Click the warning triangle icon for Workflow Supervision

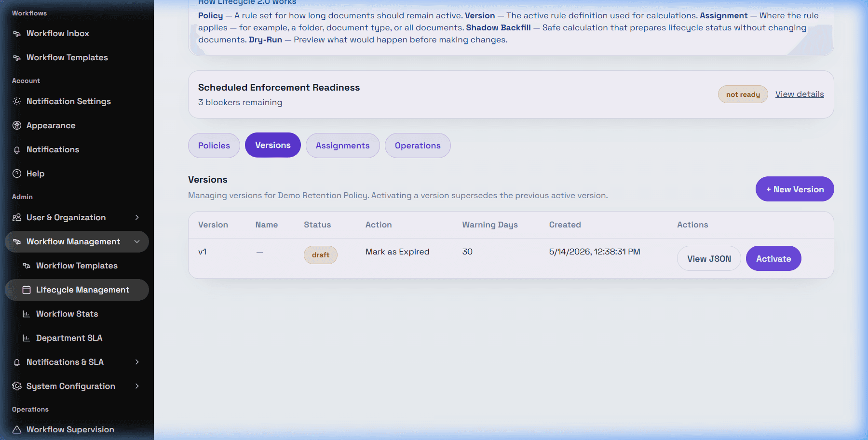click(x=17, y=429)
